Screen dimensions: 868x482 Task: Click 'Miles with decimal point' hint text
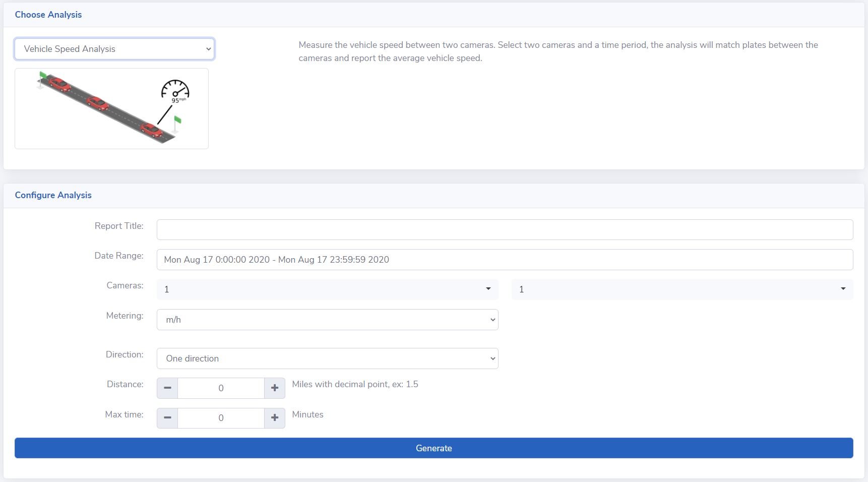(355, 384)
